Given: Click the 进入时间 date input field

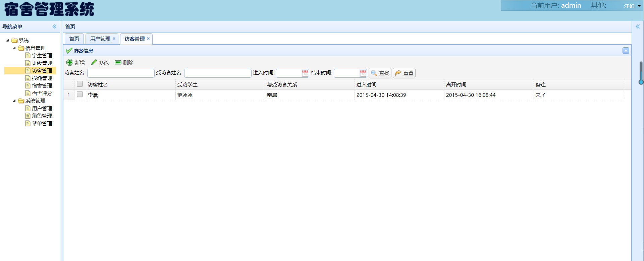Looking at the screenshot, I should click(289, 73).
